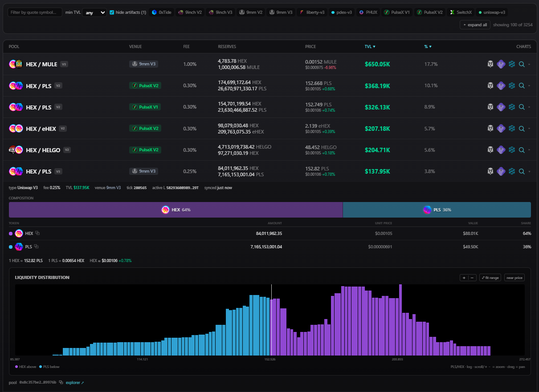Click PRICE column header

(310, 46)
